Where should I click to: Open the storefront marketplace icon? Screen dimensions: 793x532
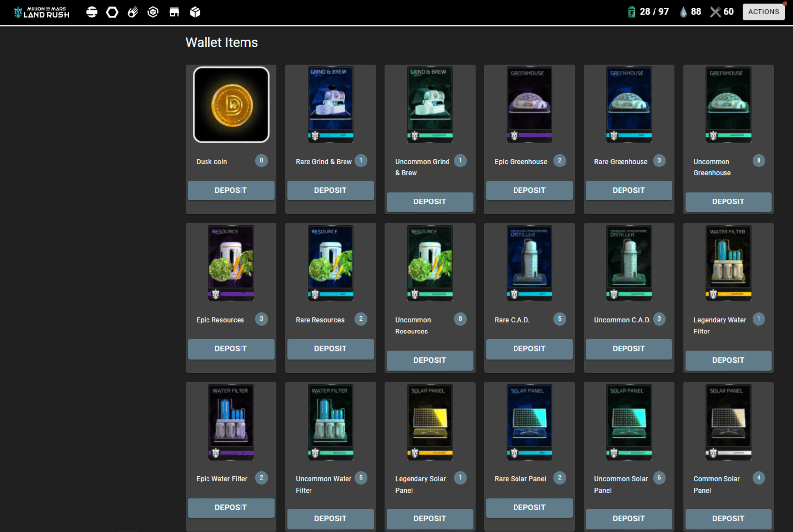point(174,12)
